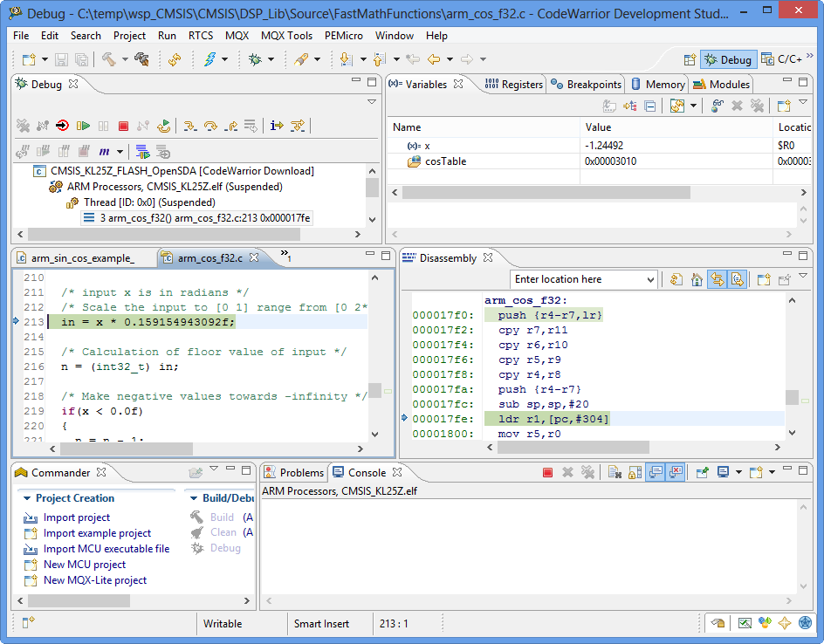This screenshot has width=824, height=644.
Task: Click the Import example project link
Action: (x=97, y=533)
